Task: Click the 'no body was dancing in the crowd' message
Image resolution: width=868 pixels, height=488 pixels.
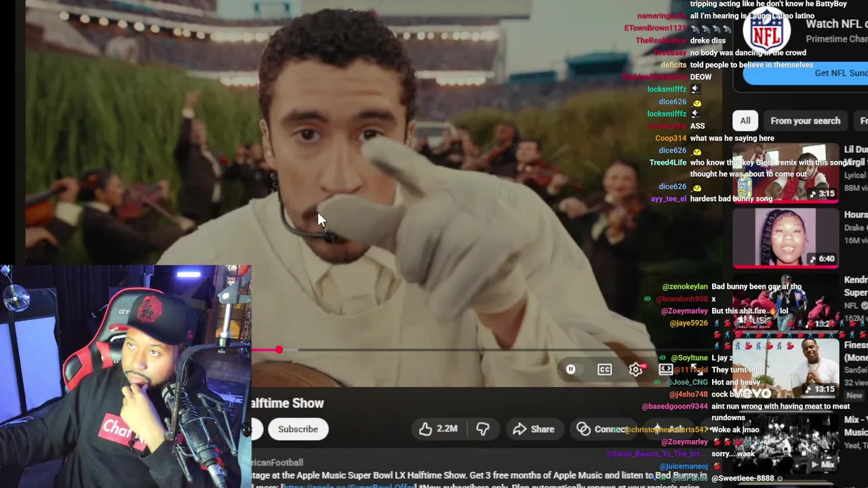Action: coord(748,53)
